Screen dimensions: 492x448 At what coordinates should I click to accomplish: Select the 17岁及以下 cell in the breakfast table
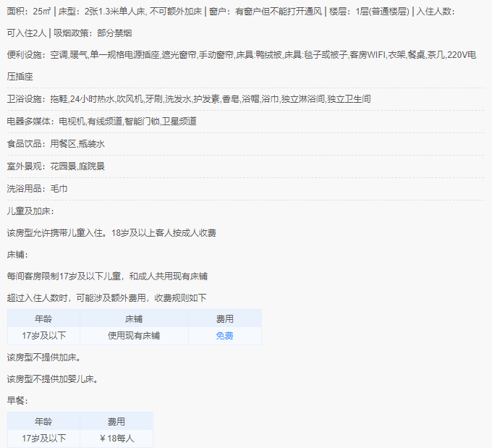click(x=43, y=439)
